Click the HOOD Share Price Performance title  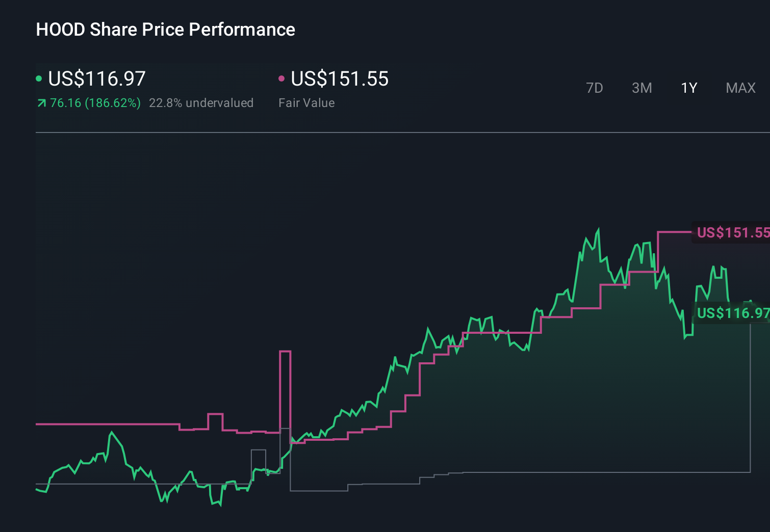coord(165,30)
